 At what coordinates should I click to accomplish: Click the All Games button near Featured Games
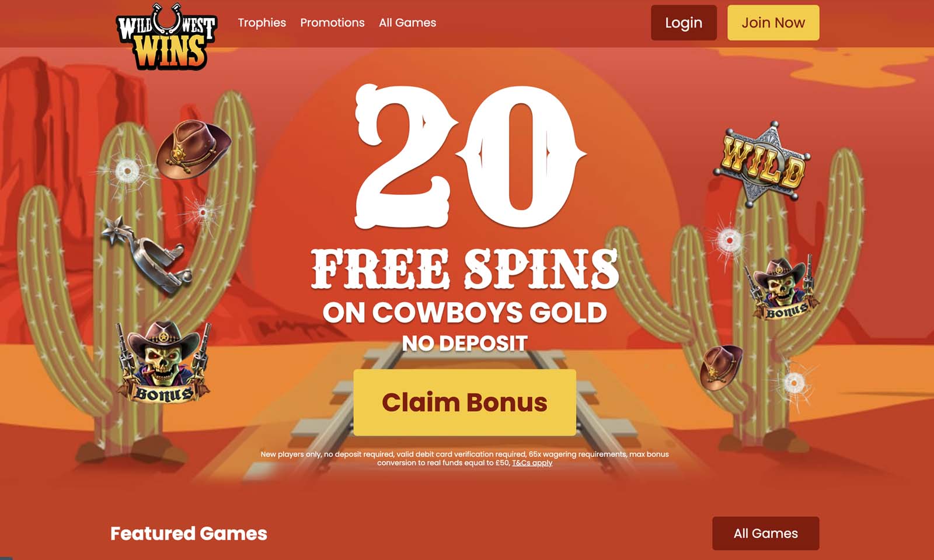click(765, 533)
